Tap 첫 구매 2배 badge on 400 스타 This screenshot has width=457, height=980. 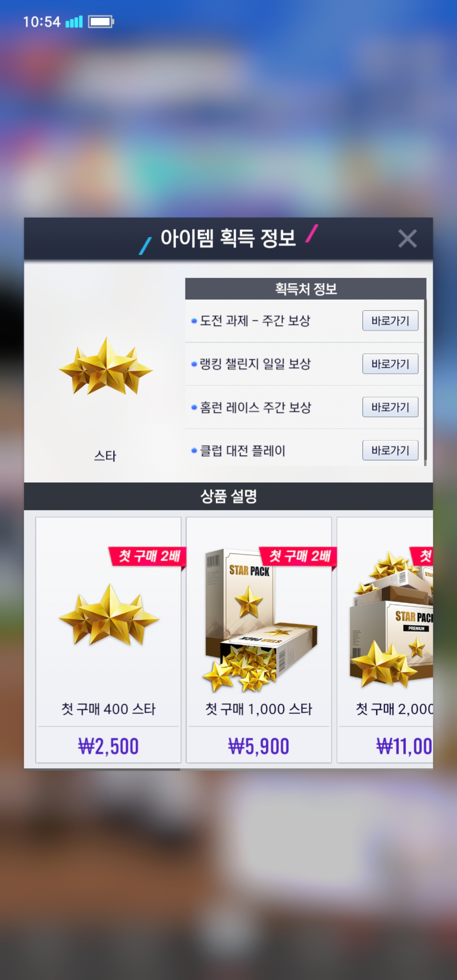click(148, 556)
